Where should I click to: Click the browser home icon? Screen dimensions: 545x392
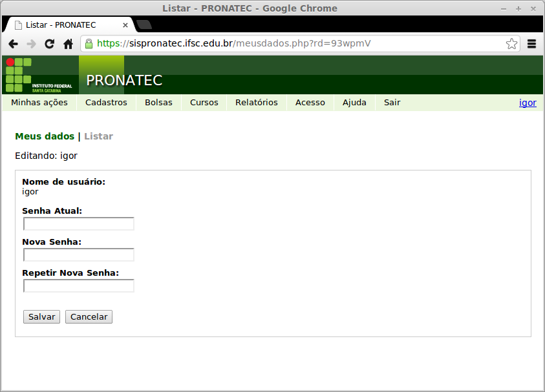click(x=67, y=43)
